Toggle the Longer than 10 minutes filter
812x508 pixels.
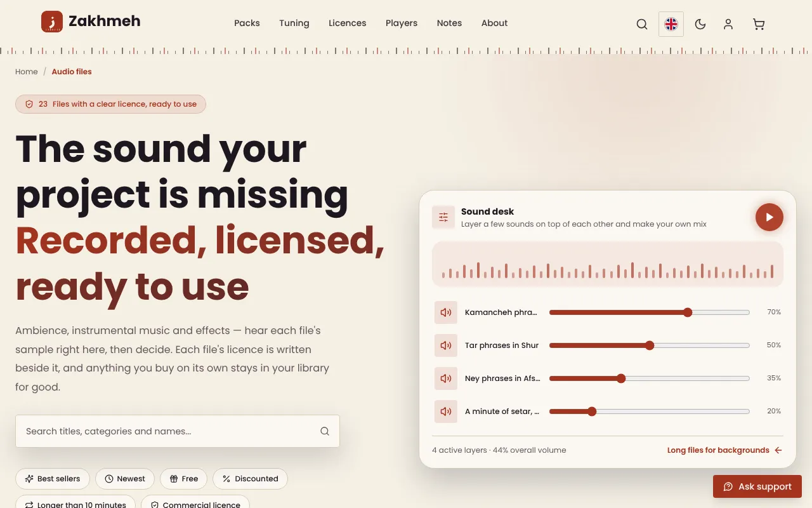(x=75, y=502)
